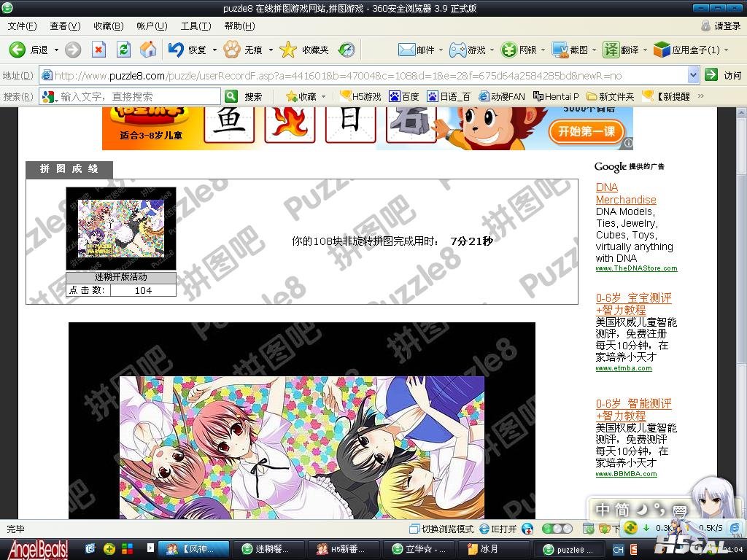Open the DNA Merchandise ad link
Viewport: 747px width, 560px height.
(626, 193)
